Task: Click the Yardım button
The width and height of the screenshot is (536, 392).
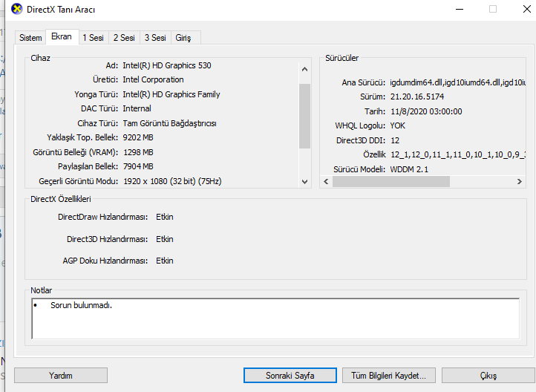Action: tap(61, 376)
